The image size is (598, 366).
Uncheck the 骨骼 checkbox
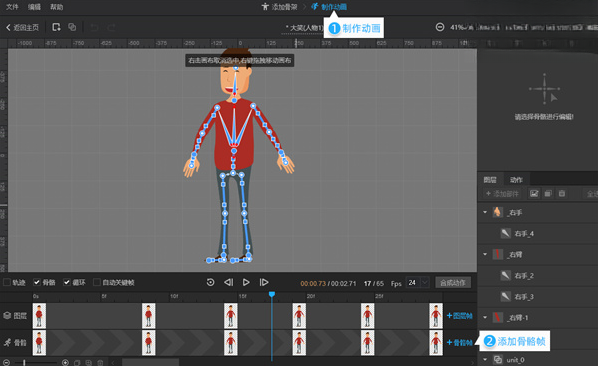37,282
